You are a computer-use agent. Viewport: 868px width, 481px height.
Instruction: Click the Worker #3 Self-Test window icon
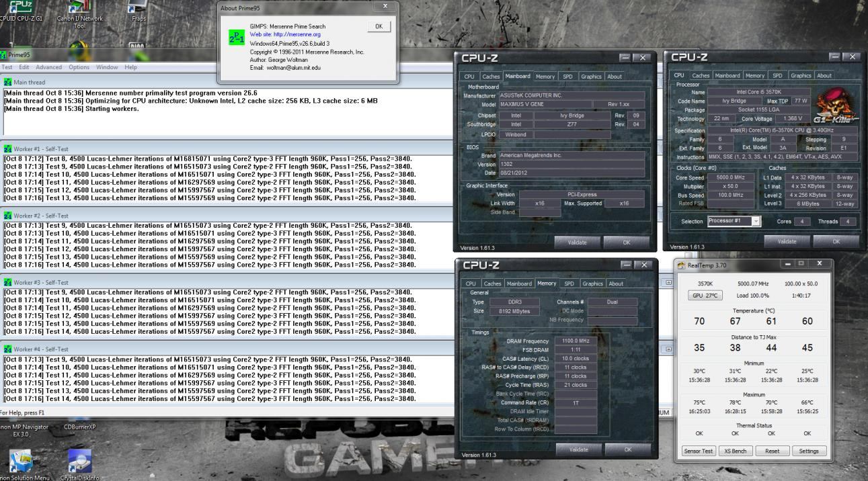tap(7, 282)
